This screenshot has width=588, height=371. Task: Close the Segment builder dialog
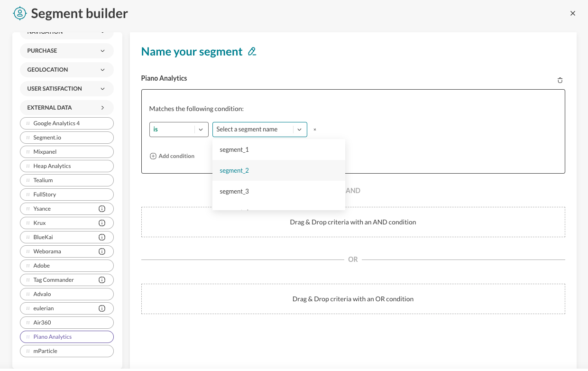[573, 13]
